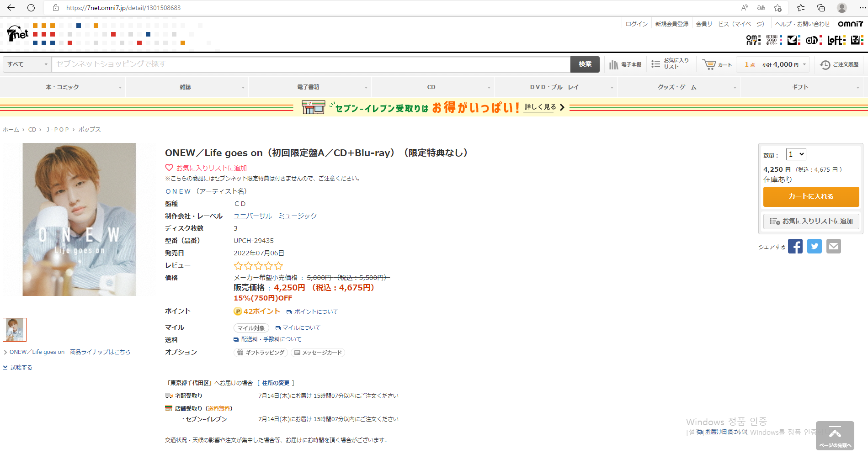Expand the cart subtotal dropdown arrow
Viewport: 868px width, 459px height.
[804, 64]
